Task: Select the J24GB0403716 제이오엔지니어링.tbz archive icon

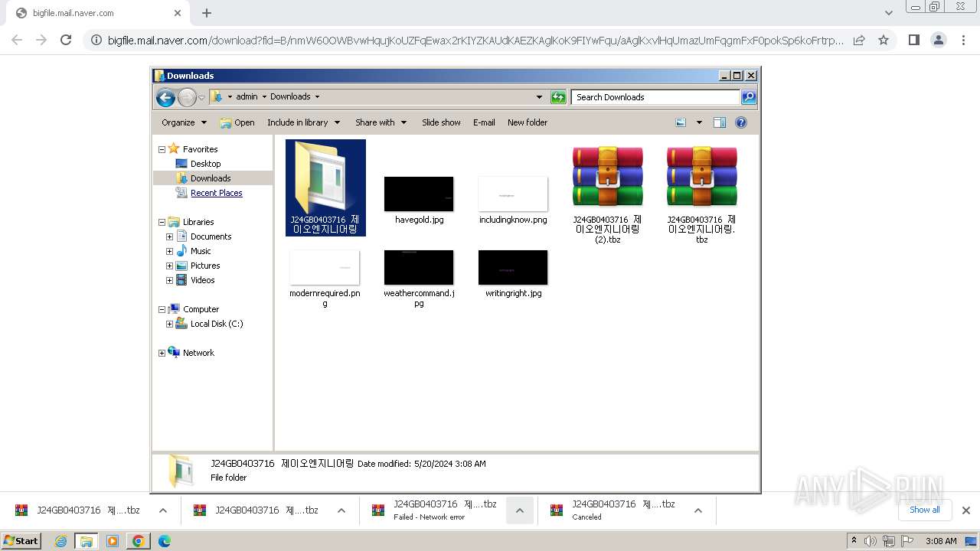Action: coord(701,178)
